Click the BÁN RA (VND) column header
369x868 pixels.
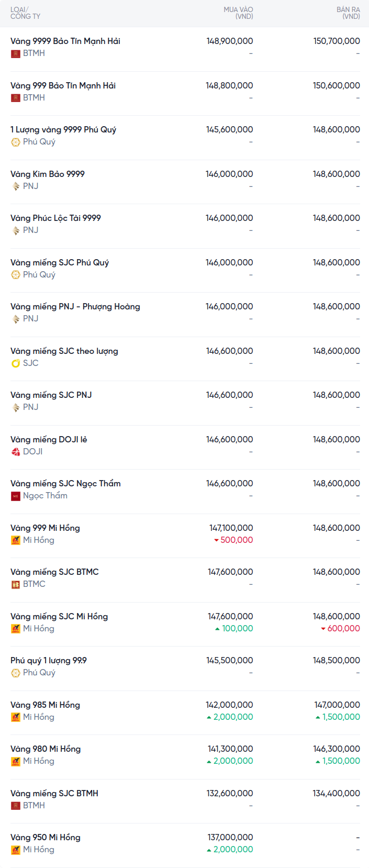[x=348, y=13]
